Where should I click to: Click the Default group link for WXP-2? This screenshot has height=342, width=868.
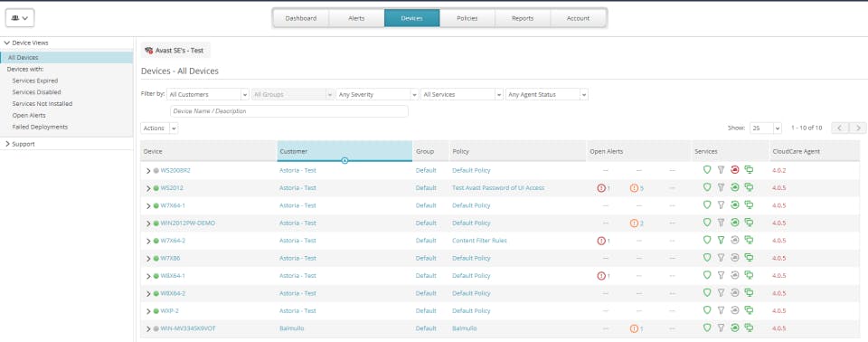coord(426,311)
